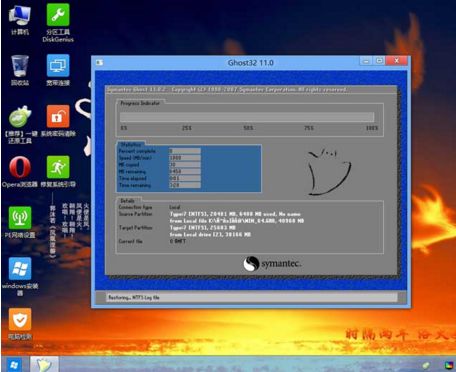Click the Ghost progress indicator bar

tap(247, 117)
